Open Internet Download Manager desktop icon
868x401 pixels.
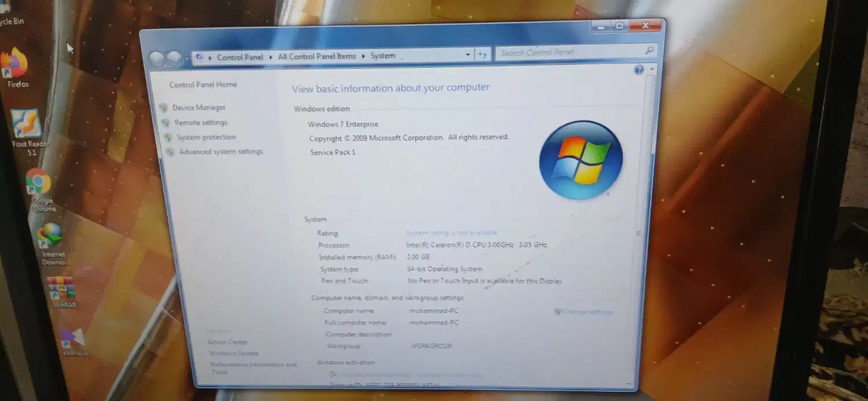pos(53,243)
